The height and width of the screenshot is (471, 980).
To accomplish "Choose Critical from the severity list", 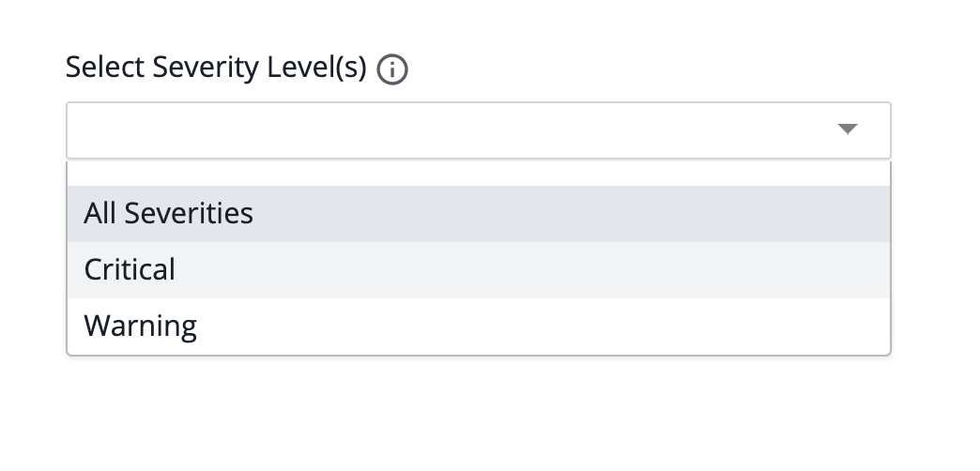I will tap(479, 270).
